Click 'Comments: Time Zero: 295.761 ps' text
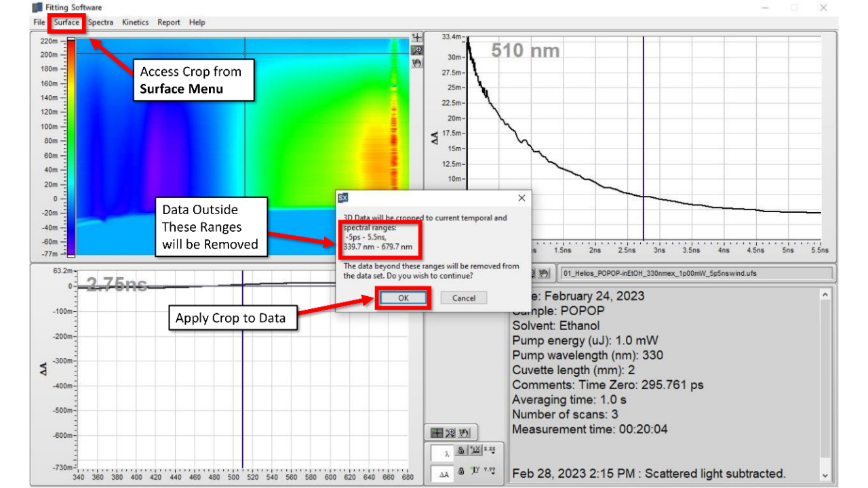 [608, 385]
